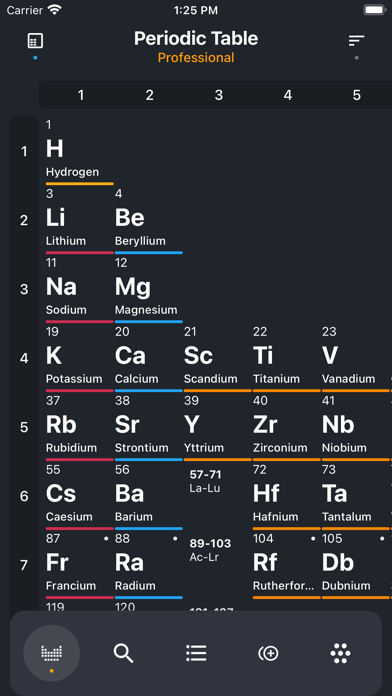Viewport: 392px width, 696px height.
Task: Open the Rutherfordium element cell
Action: pyautogui.click(x=287, y=565)
